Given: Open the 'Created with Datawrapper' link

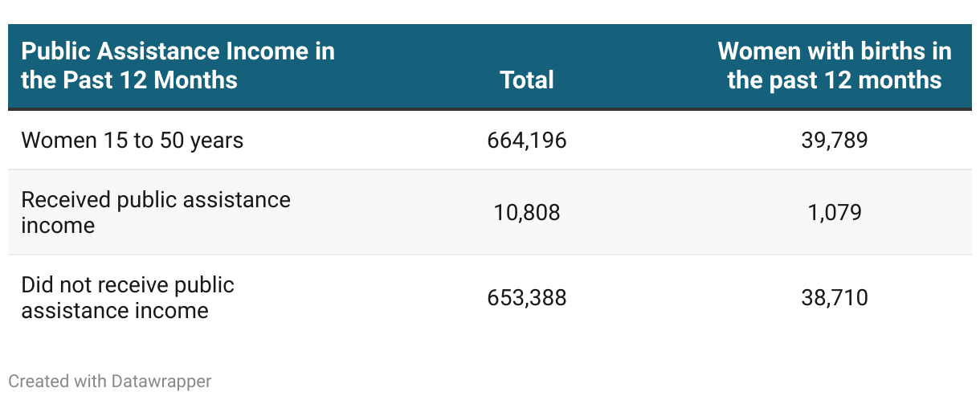Looking at the screenshot, I should [110, 381].
